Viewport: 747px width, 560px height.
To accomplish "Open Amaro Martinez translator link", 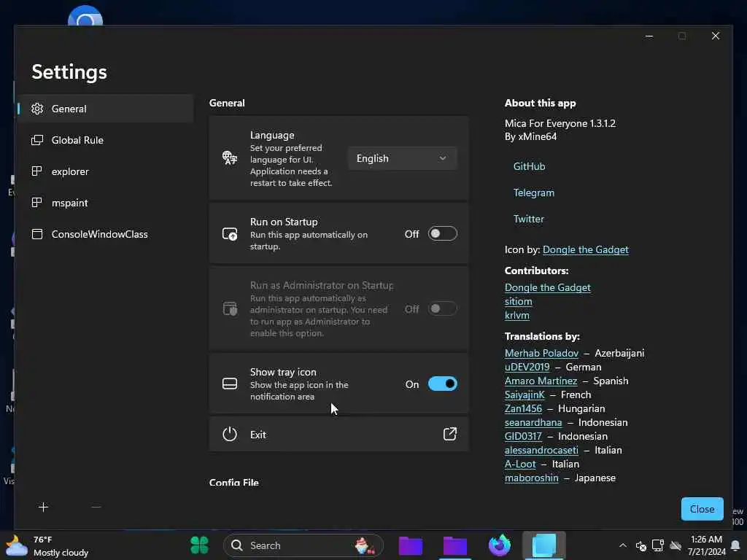I will click(541, 381).
